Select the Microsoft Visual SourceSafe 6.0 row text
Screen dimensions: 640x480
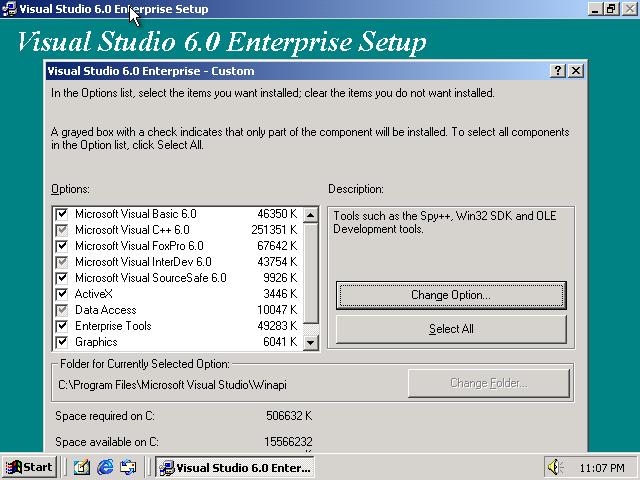tap(151, 278)
